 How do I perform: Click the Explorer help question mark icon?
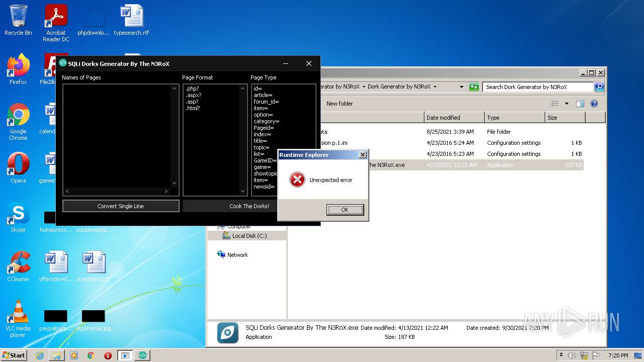point(594,104)
